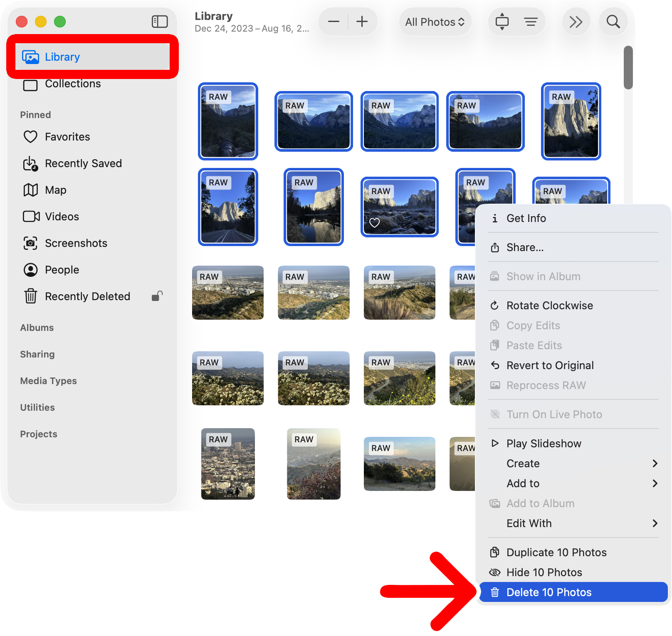Viewport: 672px width, 636px height.
Task: Select the Map item in the sidebar
Action: tap(54, 190)
